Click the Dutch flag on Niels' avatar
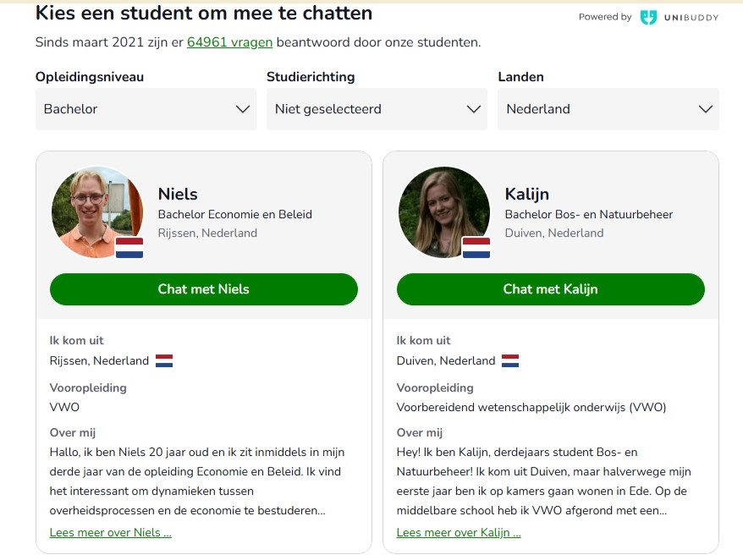Screen dimensions: 743x560 (x=129, y=248)
